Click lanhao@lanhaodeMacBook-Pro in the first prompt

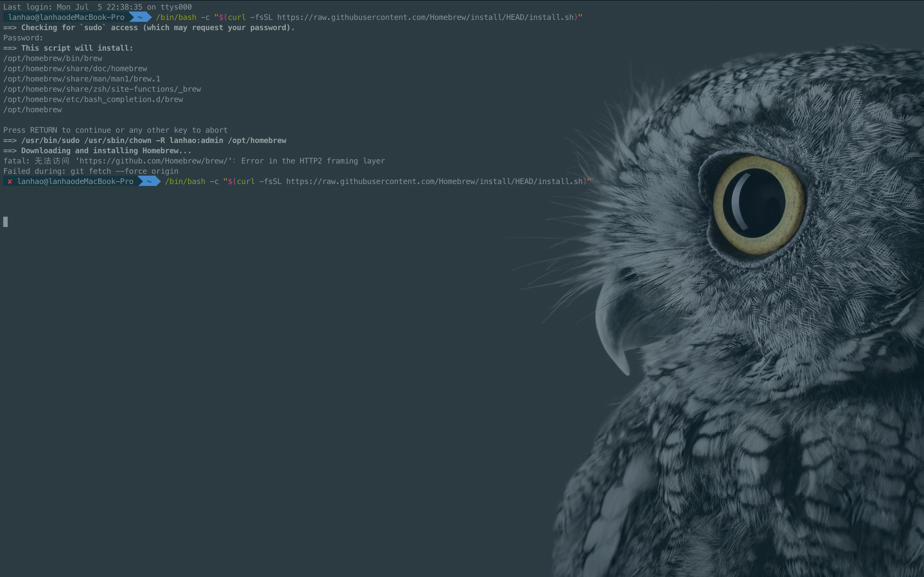point(66,17)
